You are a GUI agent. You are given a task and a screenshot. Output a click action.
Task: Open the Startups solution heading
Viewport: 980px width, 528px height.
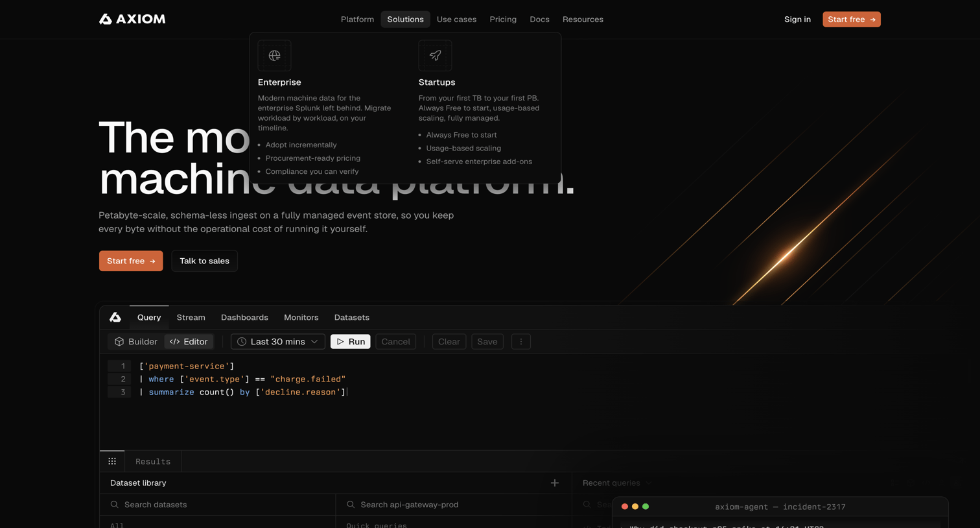click(x=437, y=82)
